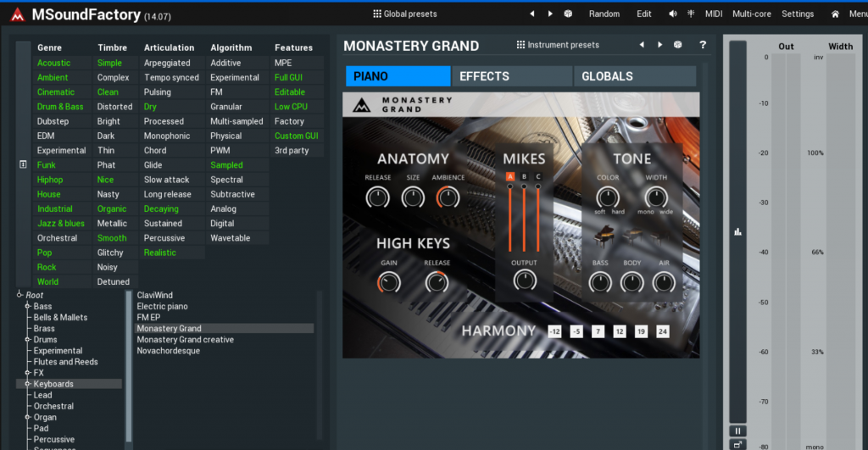
Task: Click the AIR knob
Action: (664, 282)
